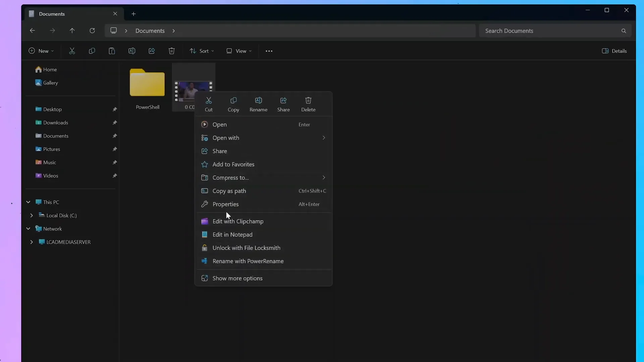Open file Properties
This screenshot has width=644, height=362.
(x=263, y=204)
